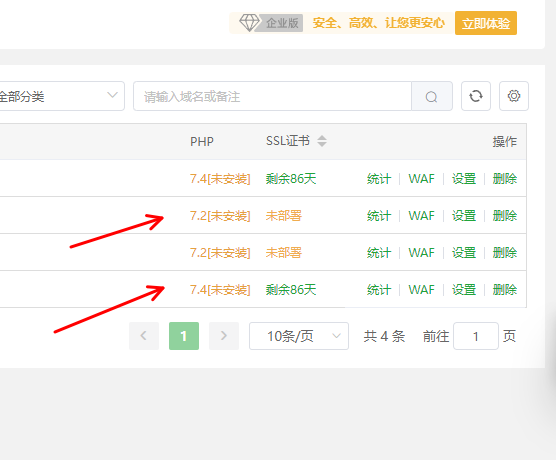This screenshot has height=460, width=556.
Task: Click 剩余86天 SSL status in last row
Action: point(291,290)
